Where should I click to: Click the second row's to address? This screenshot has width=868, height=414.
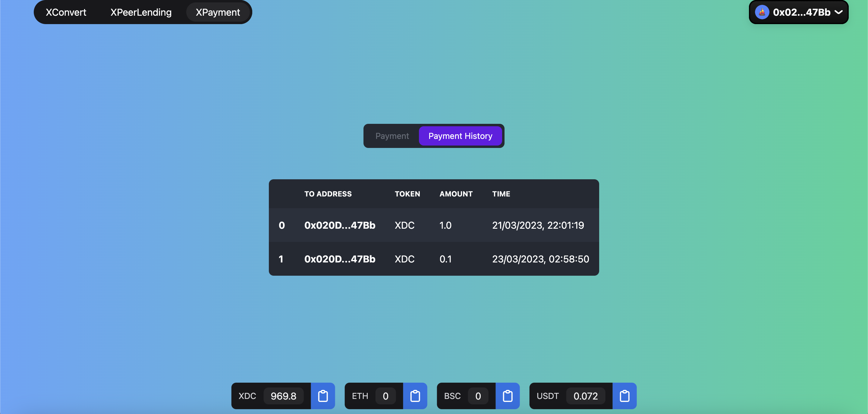point(339,259)
